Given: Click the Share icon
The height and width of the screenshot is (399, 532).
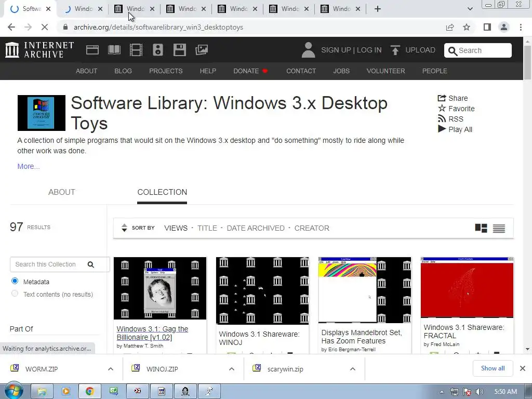Looking at the screenshot, I should 442,98.
